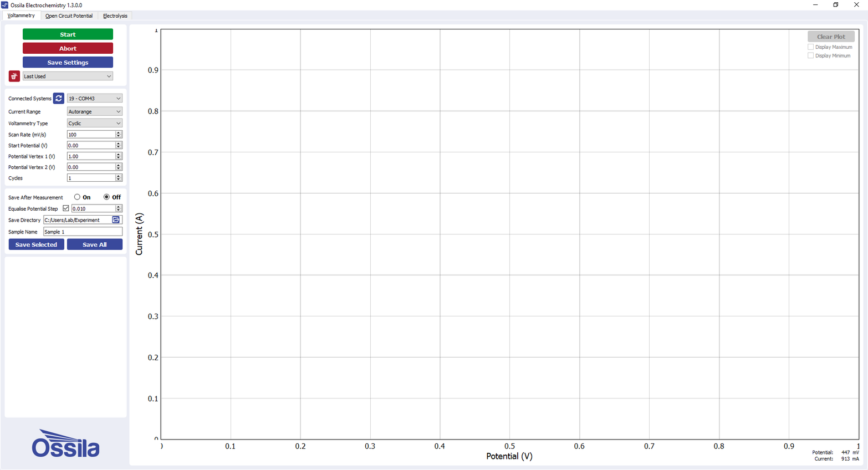Click Potential Vertex 1 stepper arrows

118,156
